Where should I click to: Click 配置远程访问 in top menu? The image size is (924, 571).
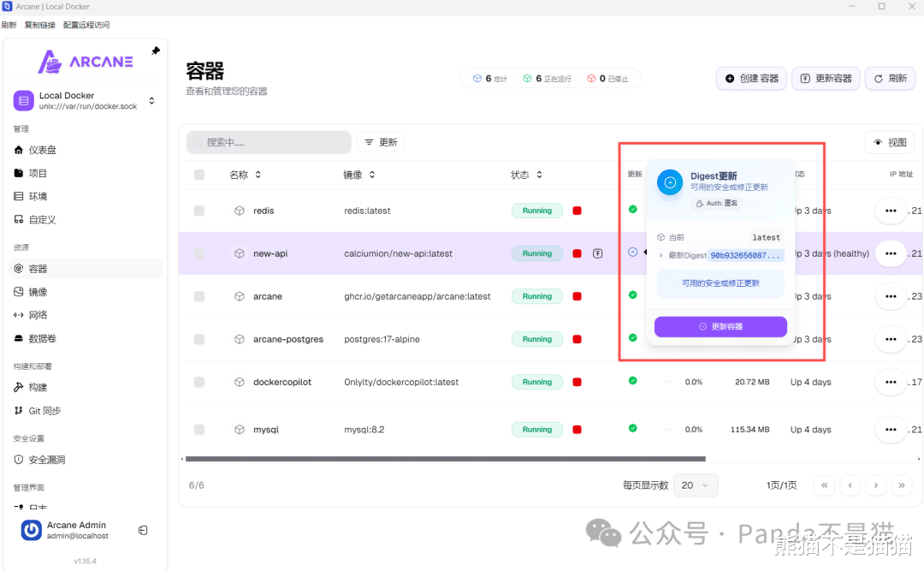86,25
